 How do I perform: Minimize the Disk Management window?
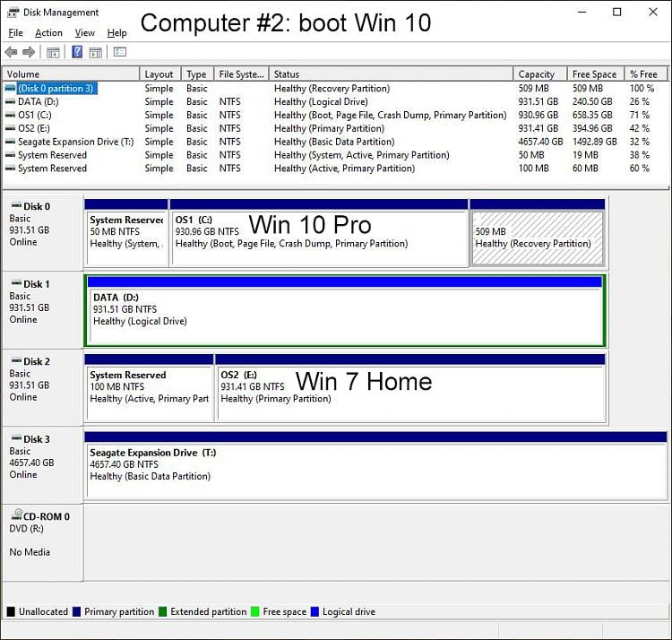582,12
